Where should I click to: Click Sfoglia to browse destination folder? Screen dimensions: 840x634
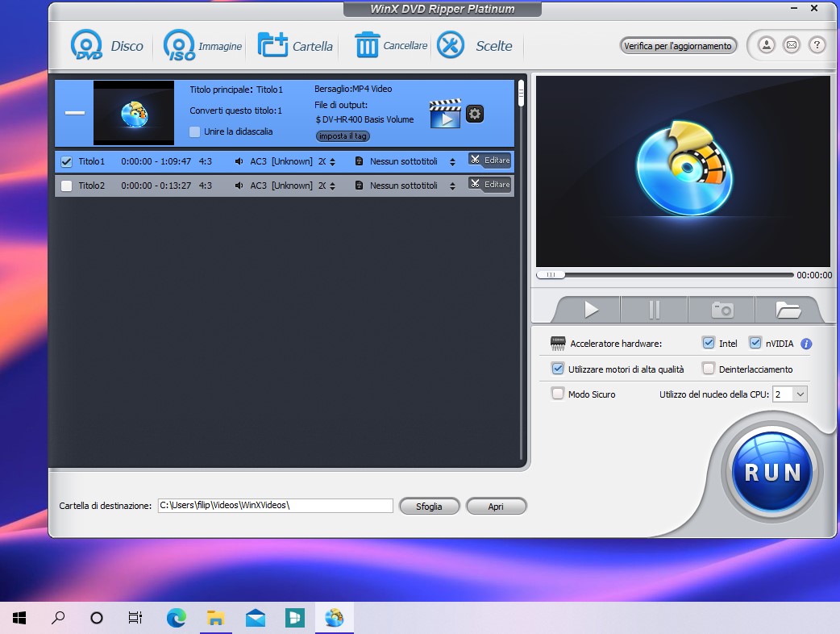[429, 507]
